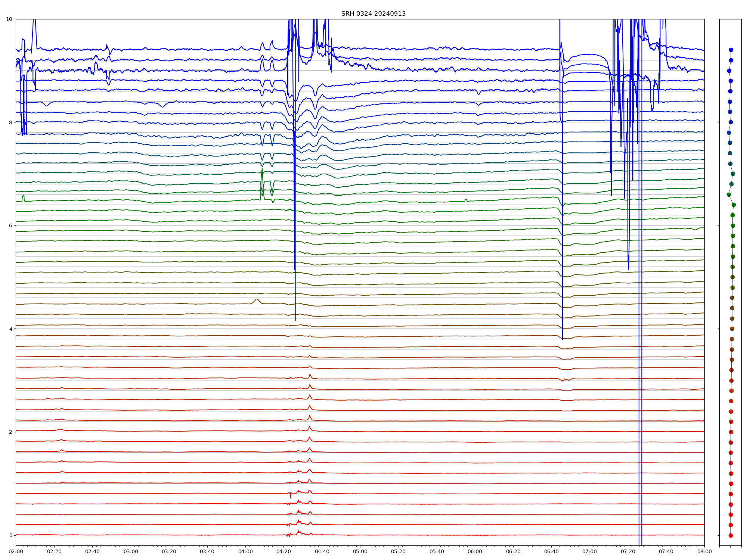Click the 06:40 time axis label
747x560 pixels.
coord(551,551)
